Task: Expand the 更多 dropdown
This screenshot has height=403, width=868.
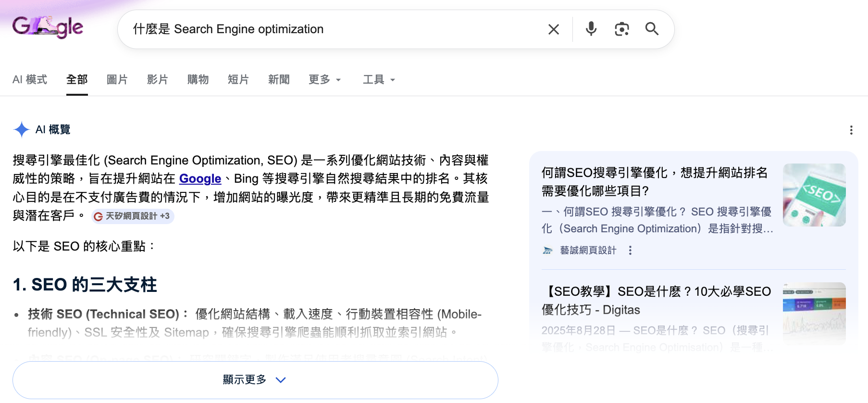Action: [325, 79]
